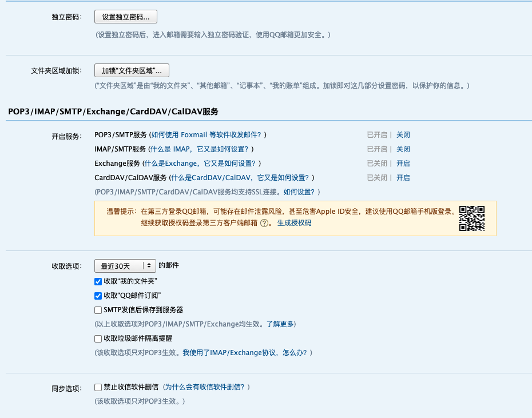Click the 独立密码 label
This screenshot has width=532, height=418.
66,17
